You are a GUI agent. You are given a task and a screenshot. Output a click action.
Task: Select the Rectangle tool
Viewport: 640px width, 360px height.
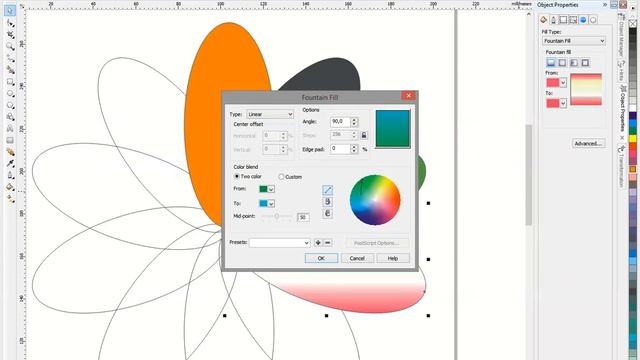click(x=10, y=82)
